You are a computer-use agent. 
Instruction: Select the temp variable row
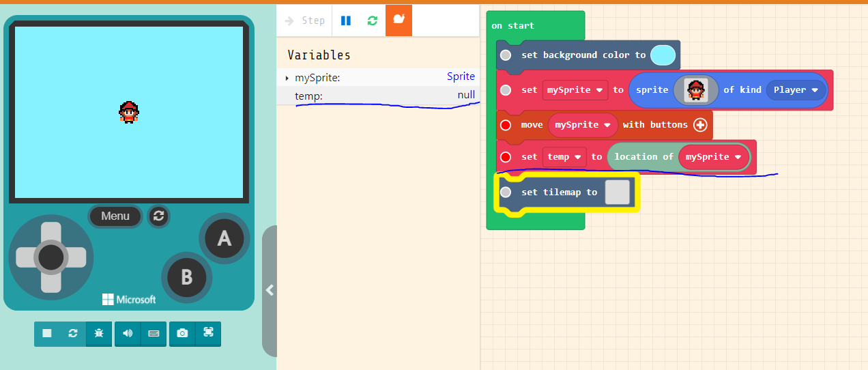coord(378,96)
